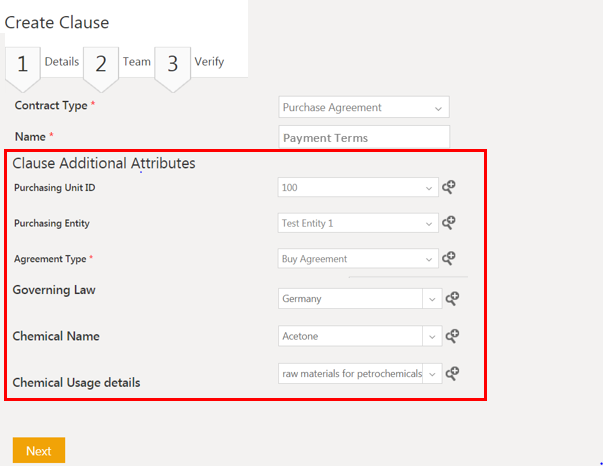This screenshot has height=466, width=603.
Task: Click the step 2 number badge
Action: click(x=101, y=65)
